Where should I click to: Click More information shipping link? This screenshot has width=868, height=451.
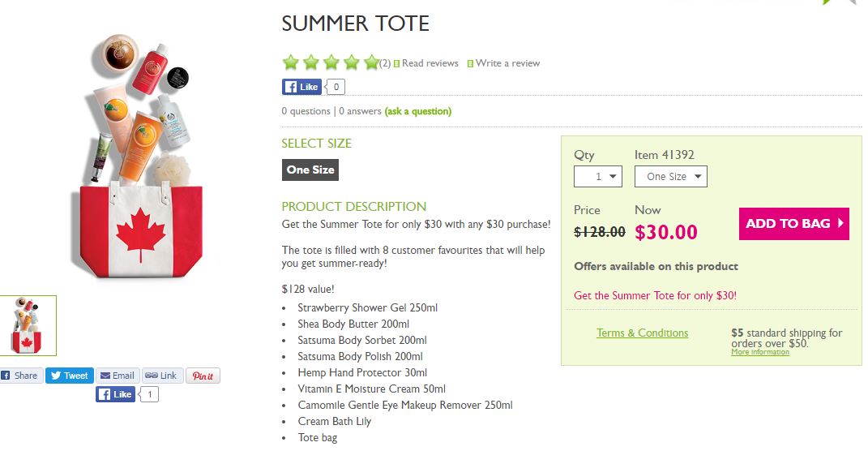(x=759, y=352)
